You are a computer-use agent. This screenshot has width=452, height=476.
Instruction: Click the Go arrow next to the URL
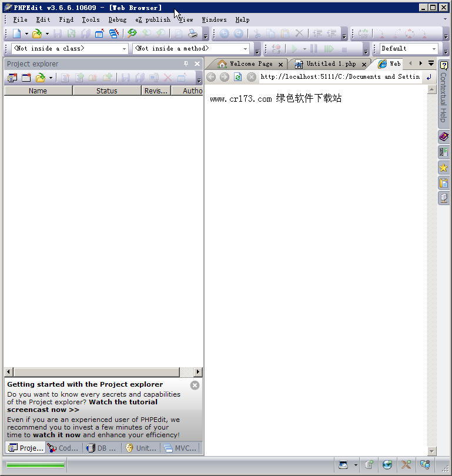(429, 77)
